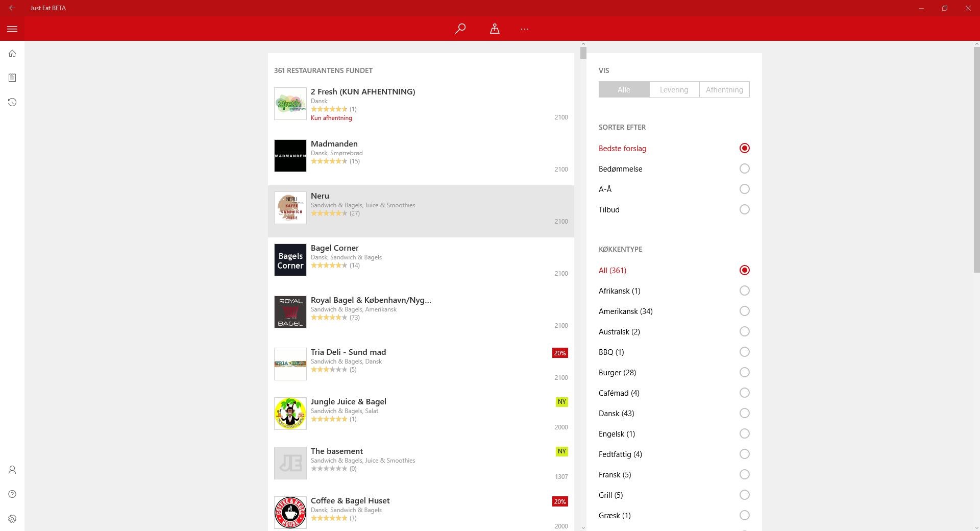Image resolution: width=980 pixels, height=531 pixels.
Task: Filter by Cafémad (4)
Action: click(x=674, y=393)
